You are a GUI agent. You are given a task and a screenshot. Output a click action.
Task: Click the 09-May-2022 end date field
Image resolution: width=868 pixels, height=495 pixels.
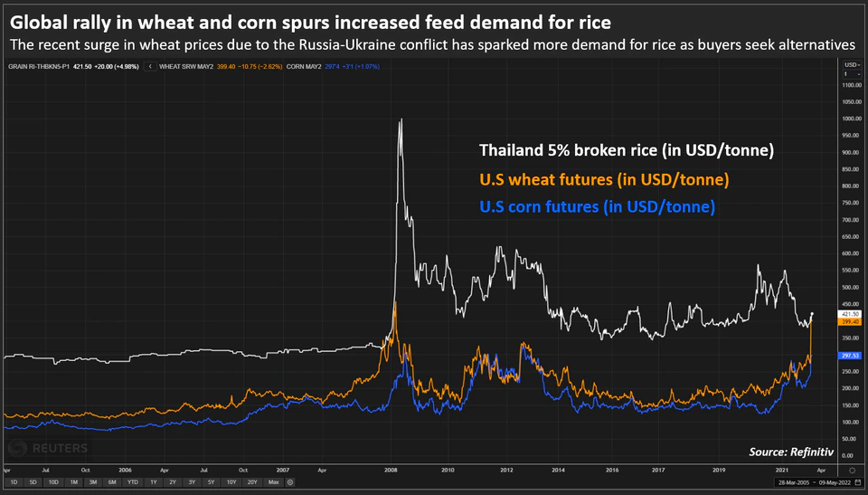click(x=835, y=483)
